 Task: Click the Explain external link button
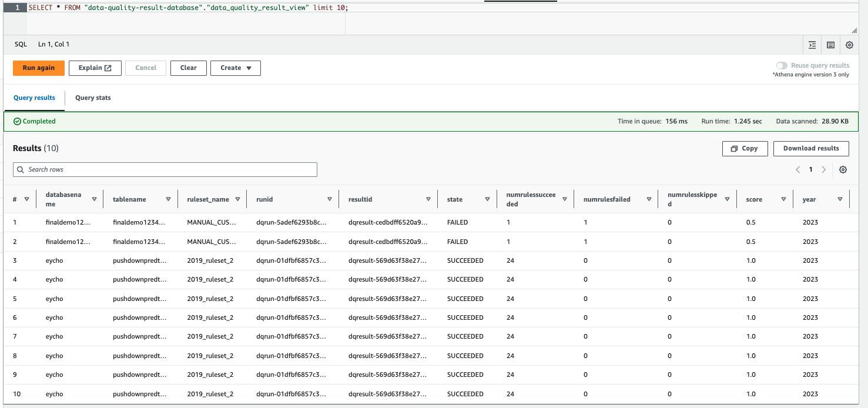tap(95, 68)
